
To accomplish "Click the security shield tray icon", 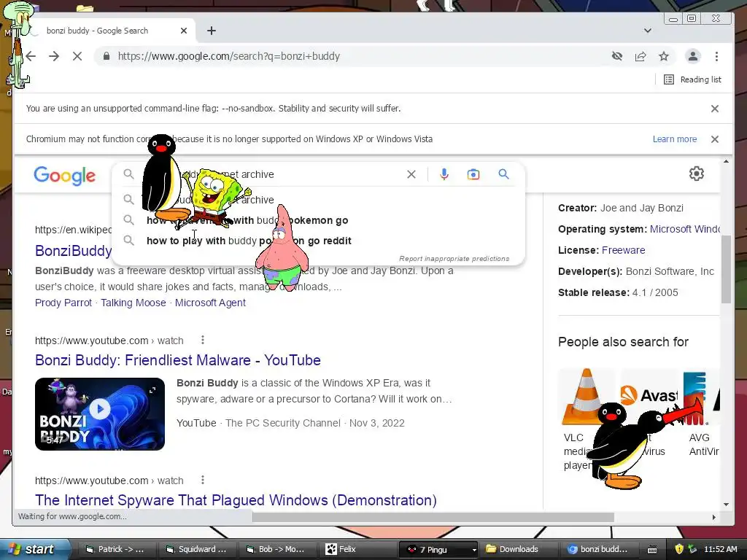I will [x=679, y=549].
